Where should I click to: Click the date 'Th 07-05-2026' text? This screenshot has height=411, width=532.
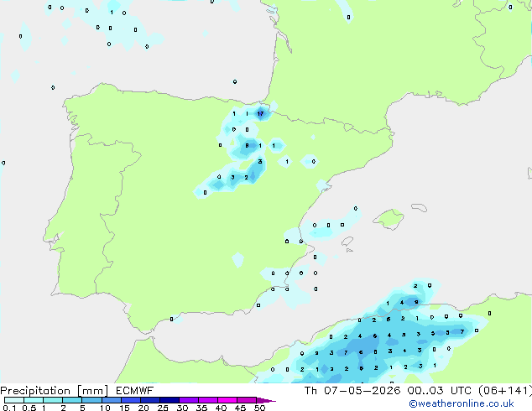352,391
